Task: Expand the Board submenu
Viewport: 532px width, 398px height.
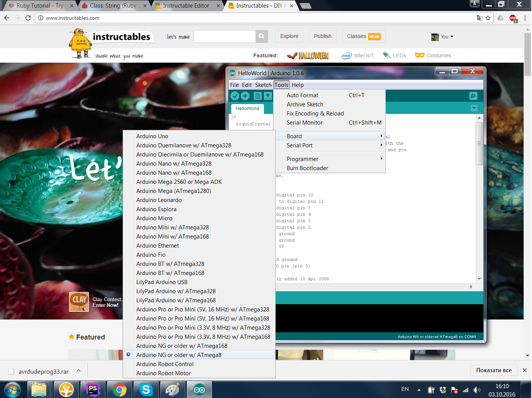Action: 330,136
